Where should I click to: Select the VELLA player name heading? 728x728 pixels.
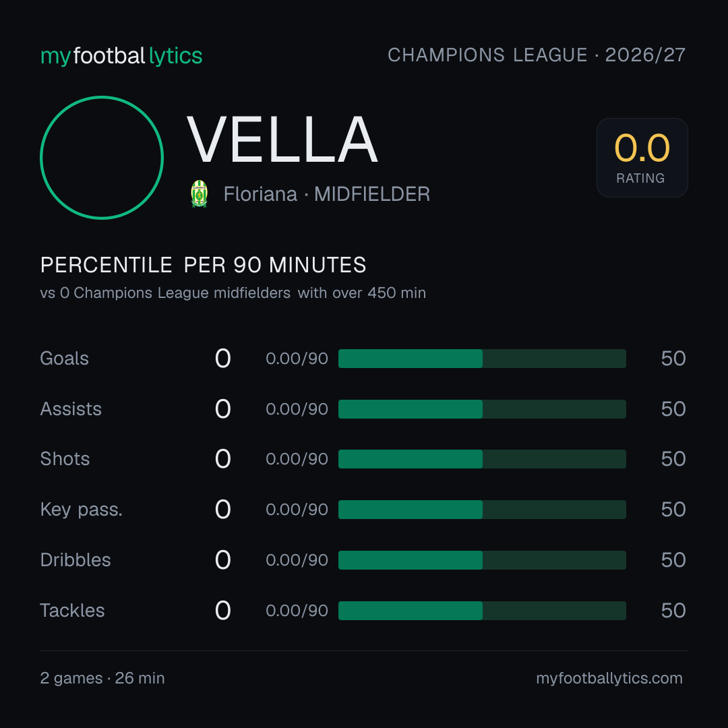click(282, 140)
